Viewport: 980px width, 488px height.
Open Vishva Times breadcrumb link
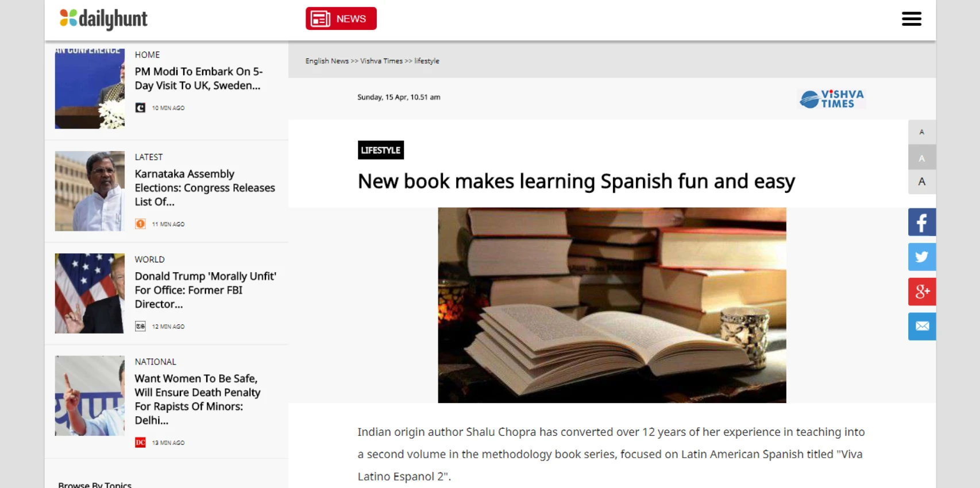[381, 61]
